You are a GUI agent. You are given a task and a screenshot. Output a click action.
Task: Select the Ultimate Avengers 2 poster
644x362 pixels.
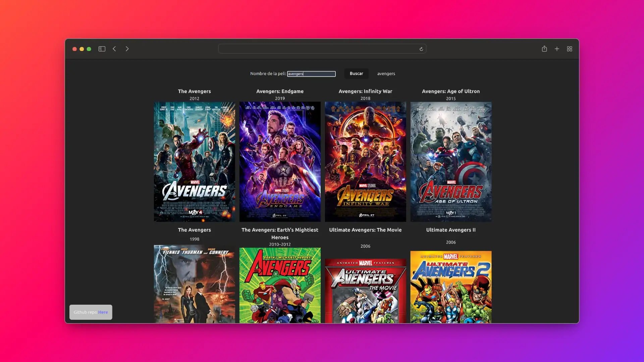[451, 287]
